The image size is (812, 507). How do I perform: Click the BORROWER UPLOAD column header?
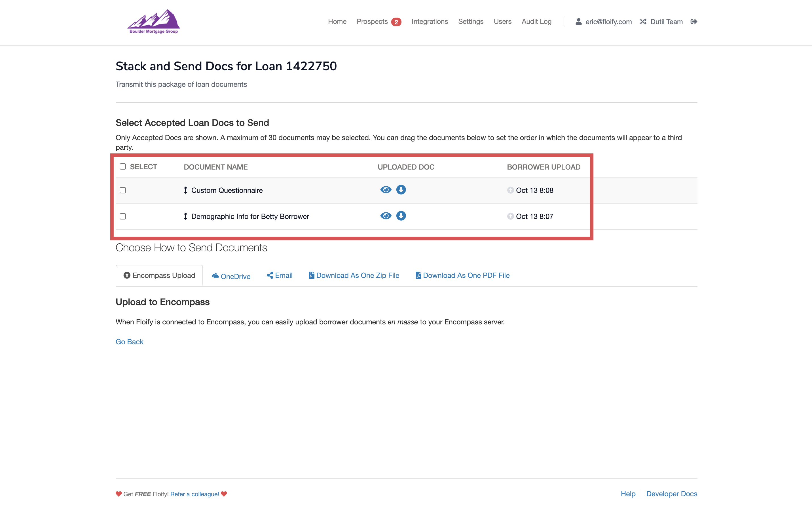[x=544, y=167]
